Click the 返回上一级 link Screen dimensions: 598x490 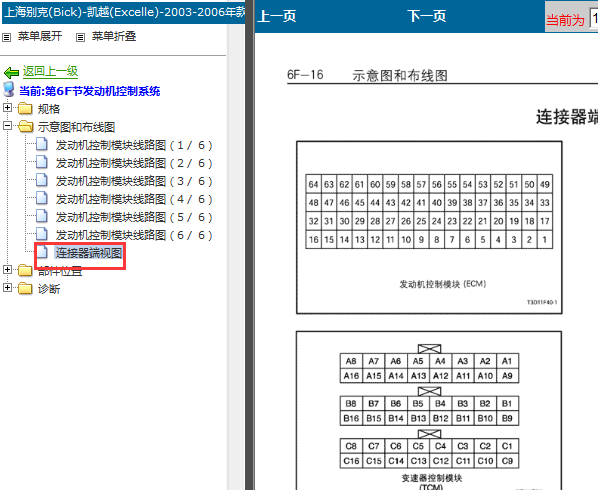point(50,71)
